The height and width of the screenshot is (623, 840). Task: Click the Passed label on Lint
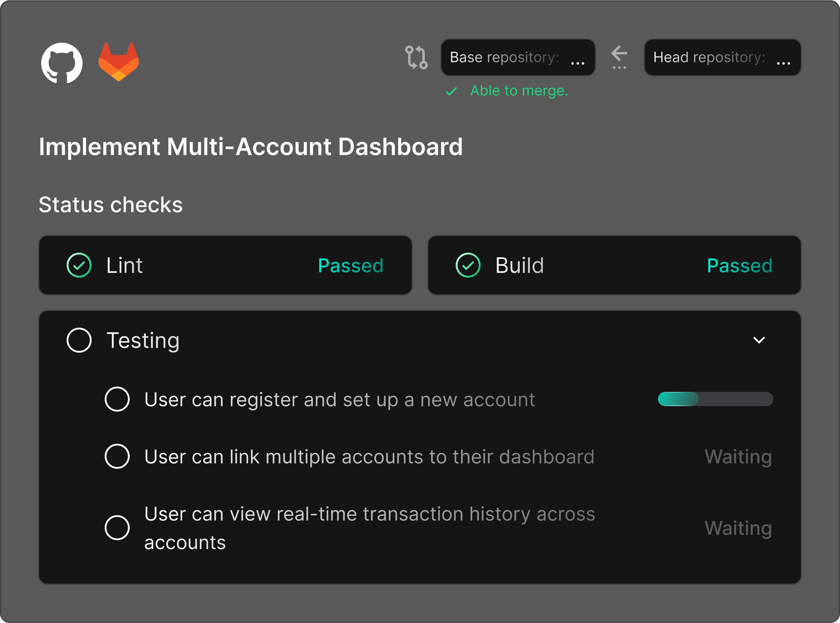coord(351,265)
